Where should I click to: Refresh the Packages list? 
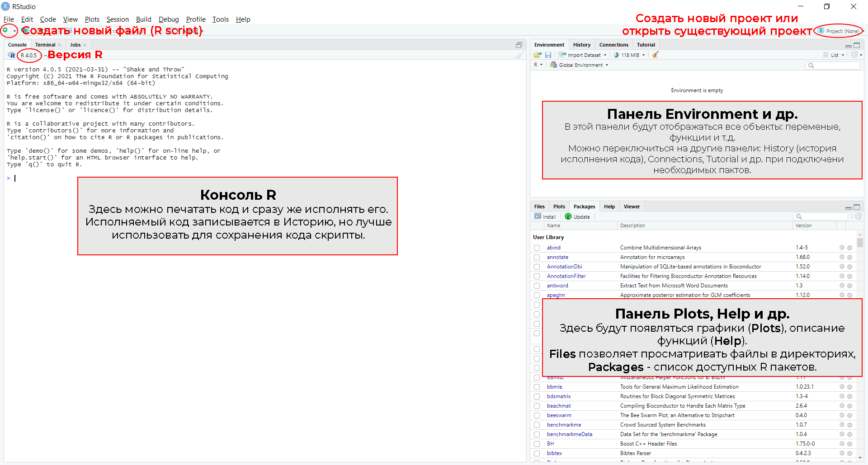tap(858, 216)
